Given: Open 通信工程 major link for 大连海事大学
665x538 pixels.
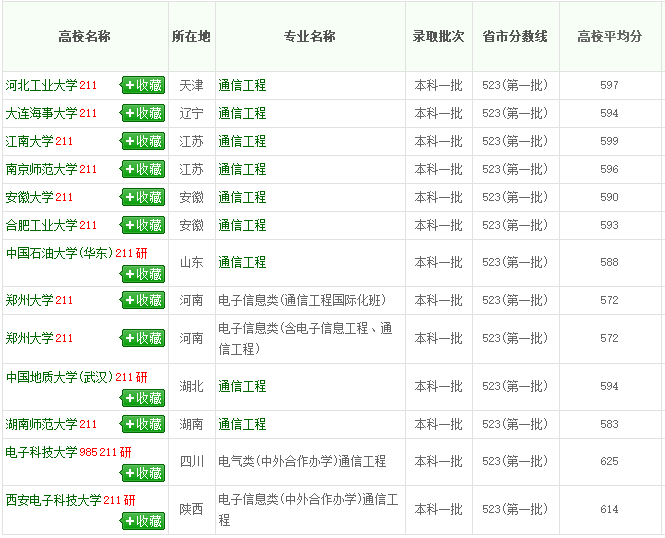Looking at the screenshot, I should point(242,113).
